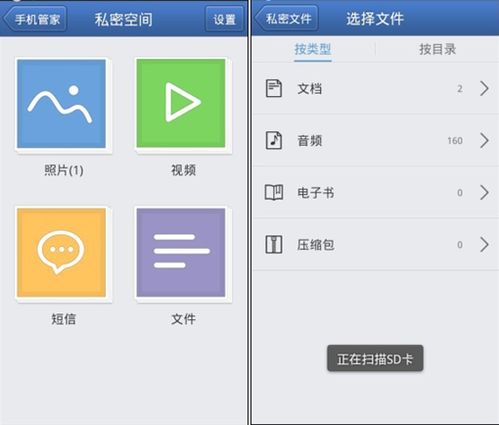Expand the 电子书 row chevron
The image size is (499, 425).
(484, 192)
